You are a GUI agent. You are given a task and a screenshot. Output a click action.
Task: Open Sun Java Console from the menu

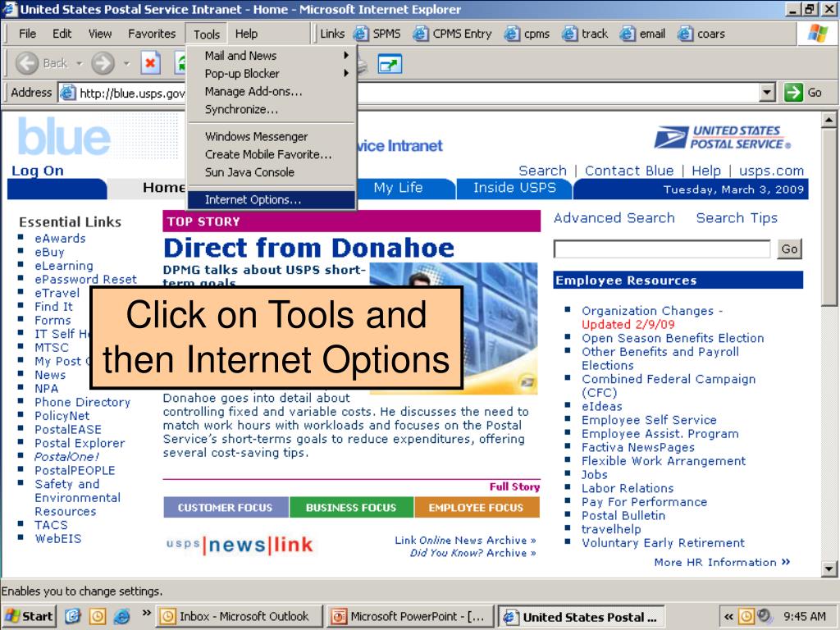pos(271,172)
